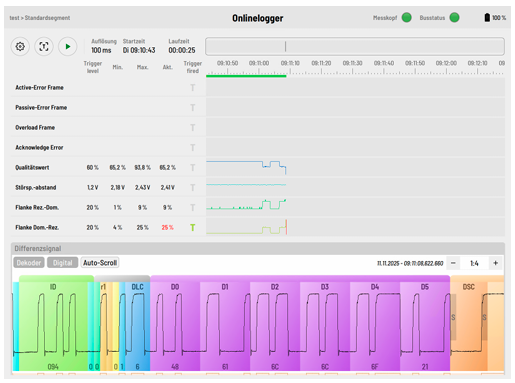This screenshot has height=383, width=515.
Task: Click the Startzeit value Di 09:10:43
Action: pos(139,50)
